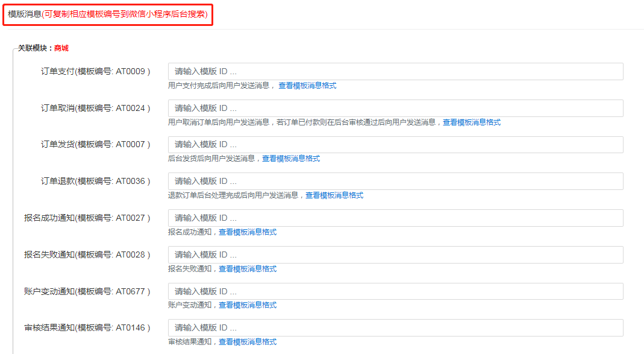This screenshot has width=644, height=354.
Task: Click the 报名成功通知 AT0027 template ID input
Action: (x=396, y=218)
